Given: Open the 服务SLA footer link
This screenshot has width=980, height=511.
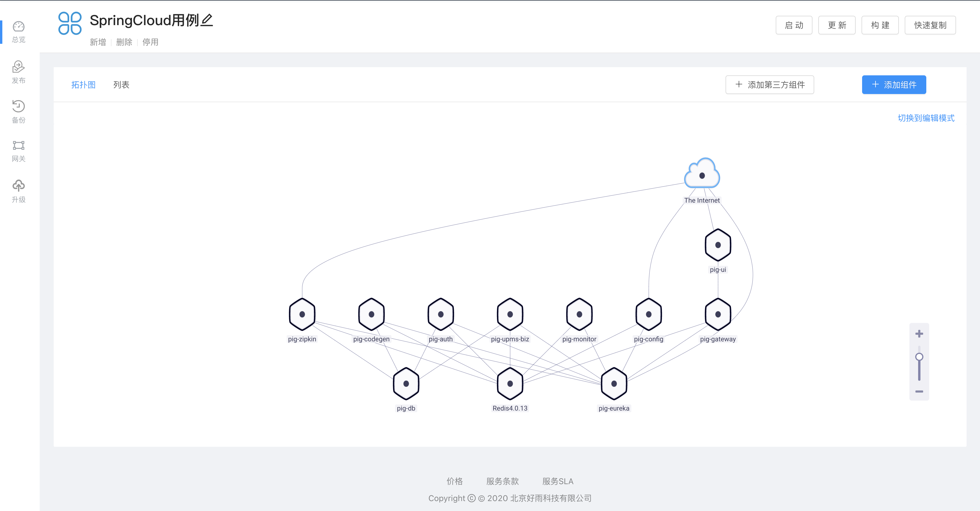Looking at the screenshot, I should pos(558,481).
